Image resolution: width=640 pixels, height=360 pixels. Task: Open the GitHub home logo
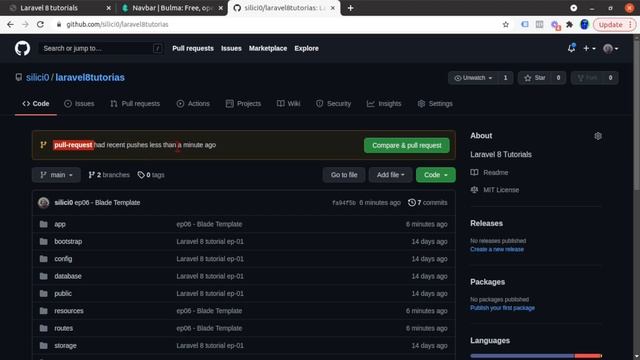(x=22, y=49)
